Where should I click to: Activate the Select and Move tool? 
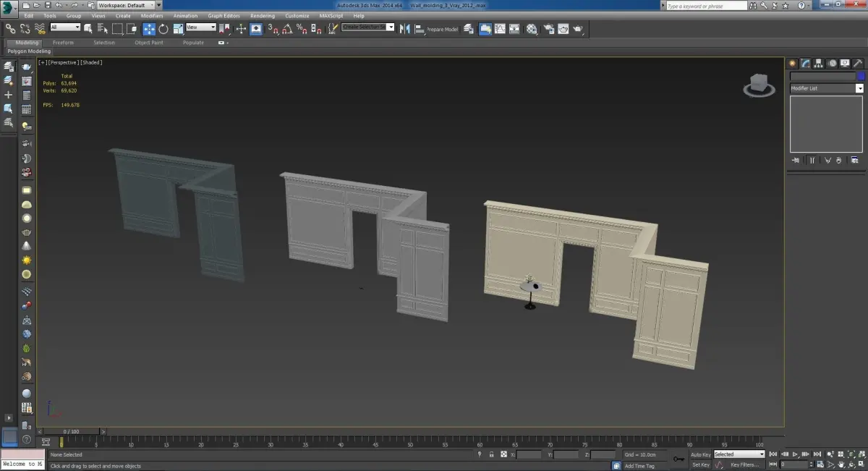click(149, 29)
